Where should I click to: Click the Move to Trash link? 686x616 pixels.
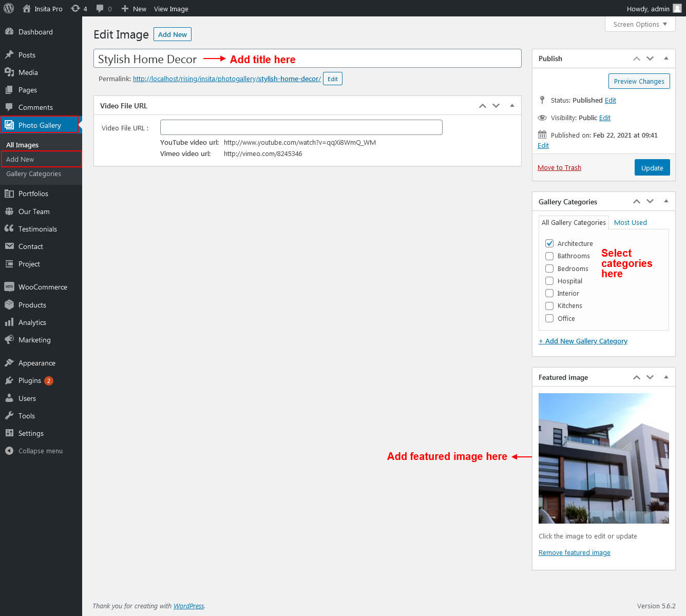[559, 167]
